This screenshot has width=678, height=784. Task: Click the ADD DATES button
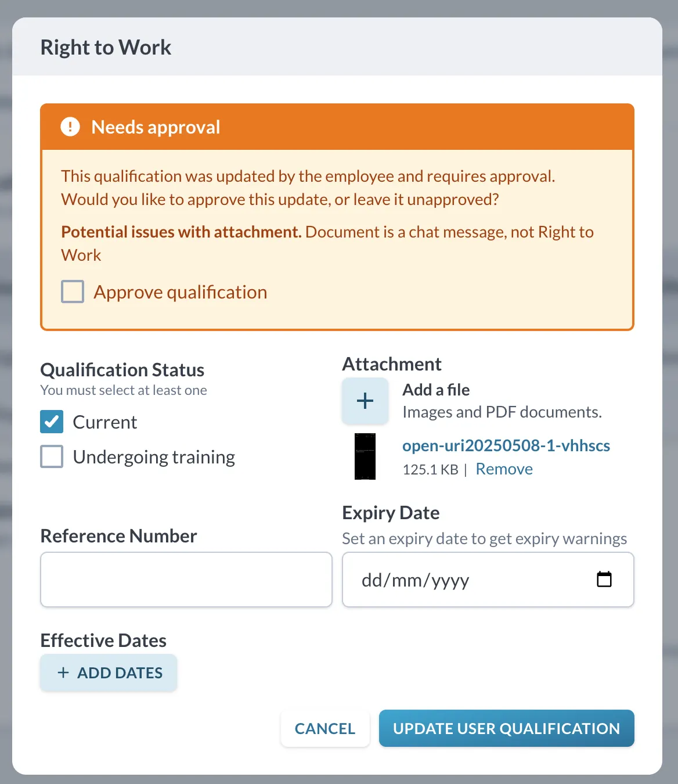(x=109, y=672)
